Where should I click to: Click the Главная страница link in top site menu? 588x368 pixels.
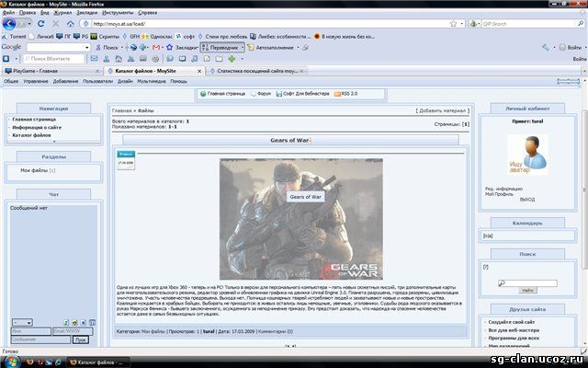pos(222,94)
